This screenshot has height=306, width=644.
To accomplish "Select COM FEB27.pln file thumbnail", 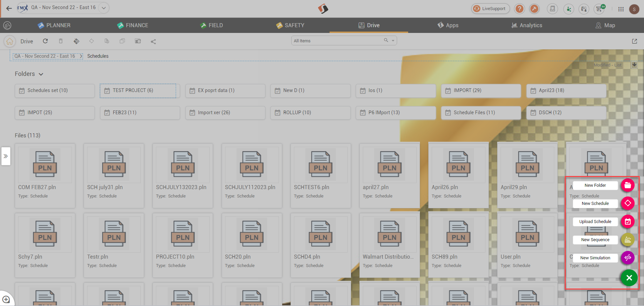I will [x=45, y=165].
